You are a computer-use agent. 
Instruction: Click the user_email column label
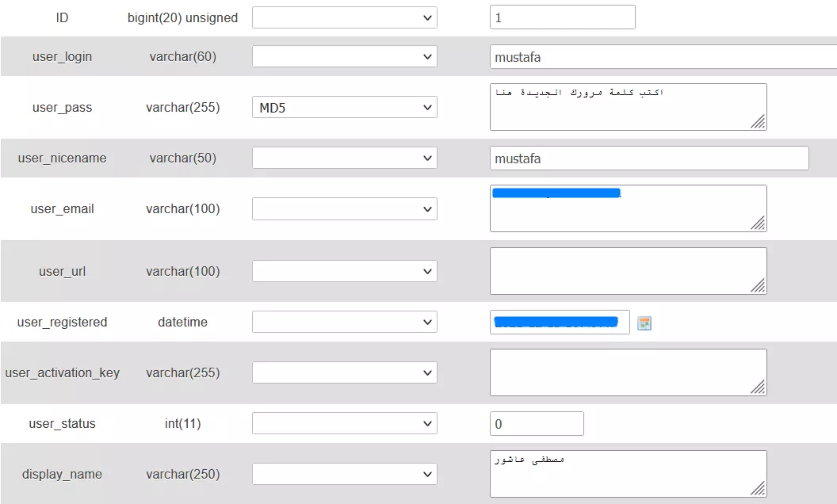[x=62, y=208]
